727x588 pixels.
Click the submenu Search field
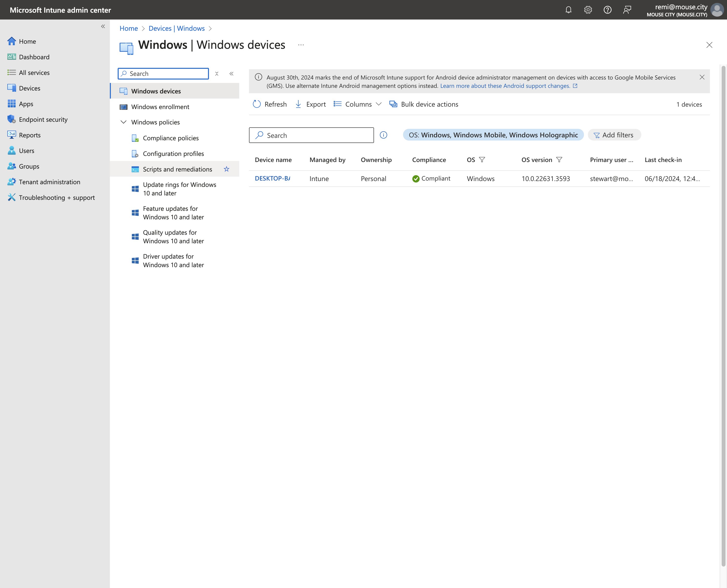[x=163, y=73]
